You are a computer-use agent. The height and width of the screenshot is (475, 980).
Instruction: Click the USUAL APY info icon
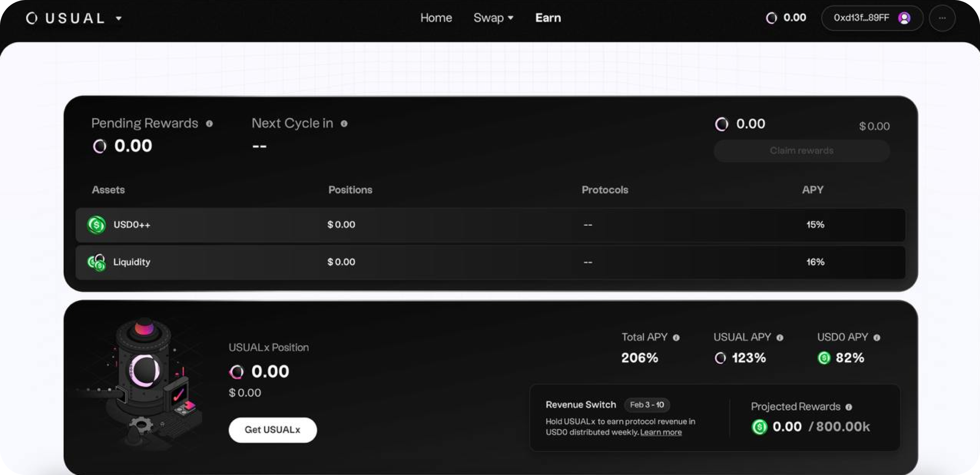point(780,338)
